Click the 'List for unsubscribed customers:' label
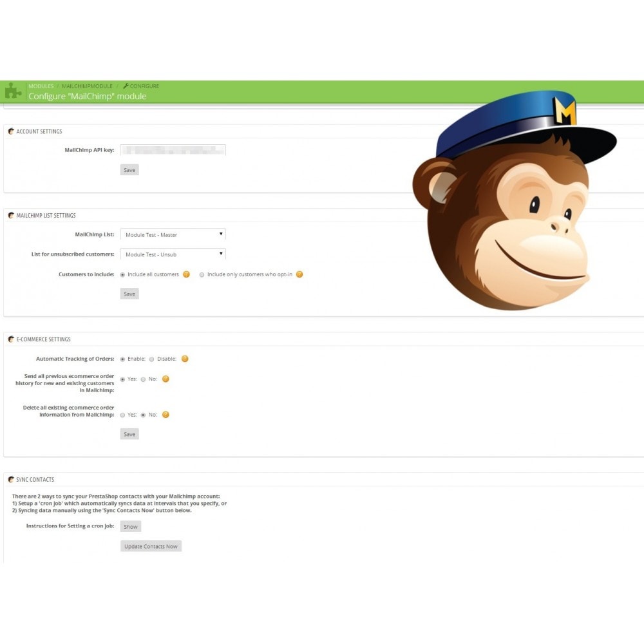The image size is (644, 644). pos(73,254)
